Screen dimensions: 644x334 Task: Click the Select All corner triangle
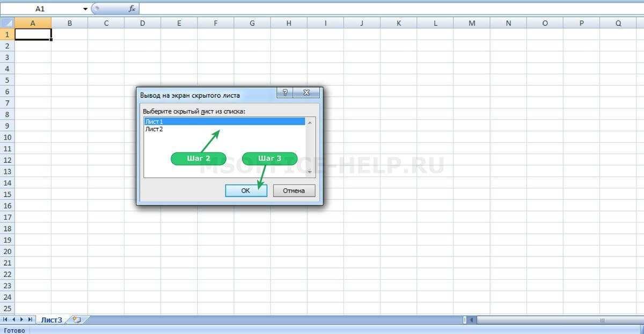[8, 23]
